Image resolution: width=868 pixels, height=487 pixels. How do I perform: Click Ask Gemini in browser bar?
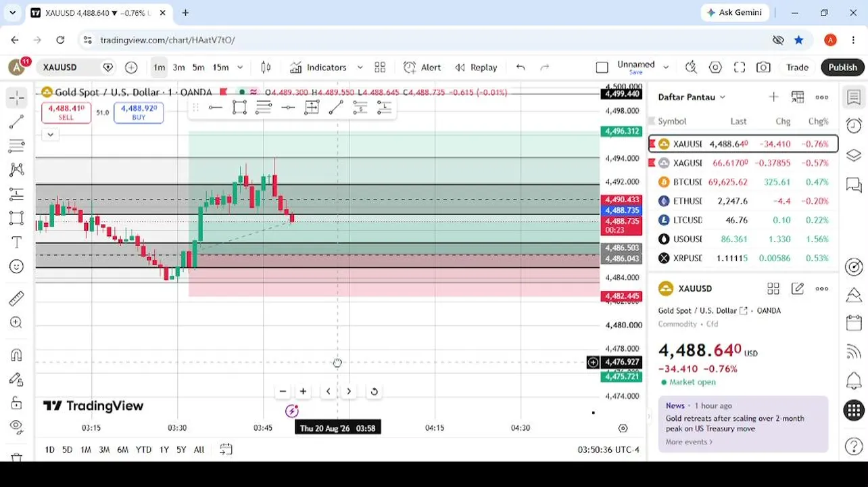pos(734,12)
